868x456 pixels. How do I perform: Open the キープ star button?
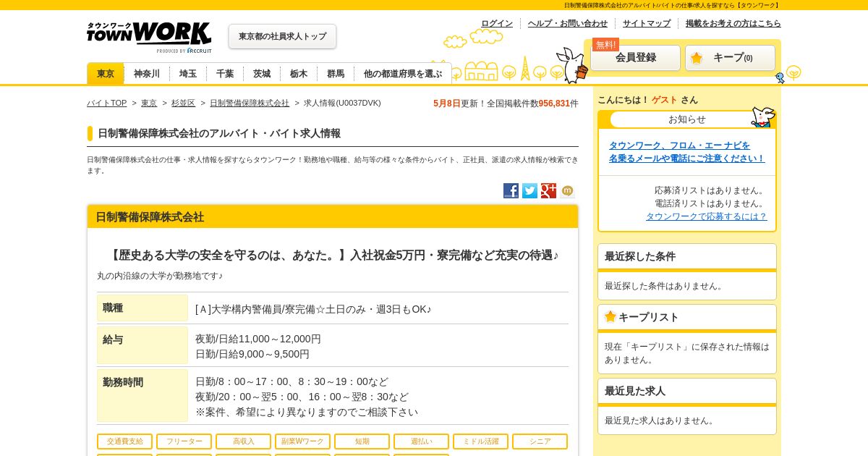730,58
